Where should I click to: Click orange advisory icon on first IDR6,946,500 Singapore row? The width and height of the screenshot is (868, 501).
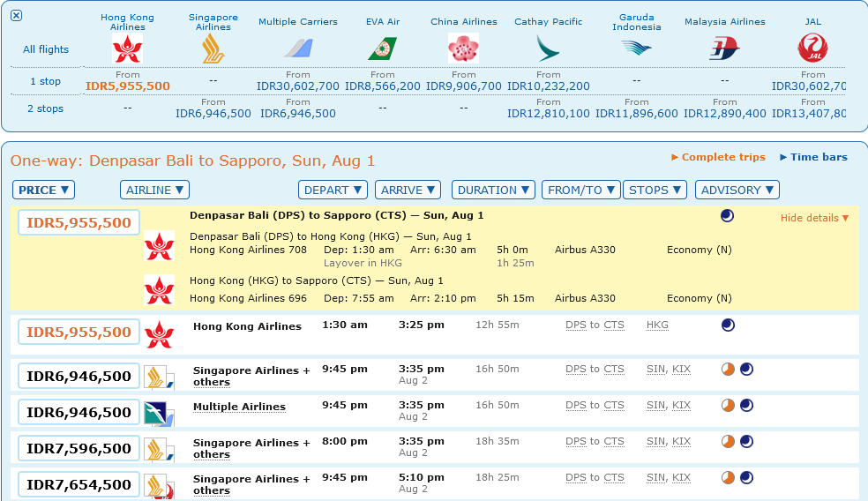click(x=728, y=370)
